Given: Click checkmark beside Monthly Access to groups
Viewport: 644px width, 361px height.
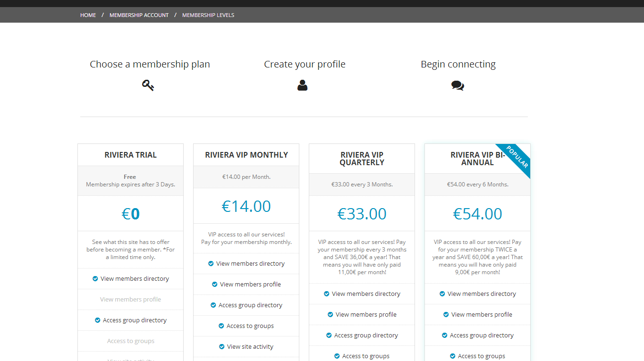Looking at the screenshot, I should pyautogui.click(x=221, y=326).
